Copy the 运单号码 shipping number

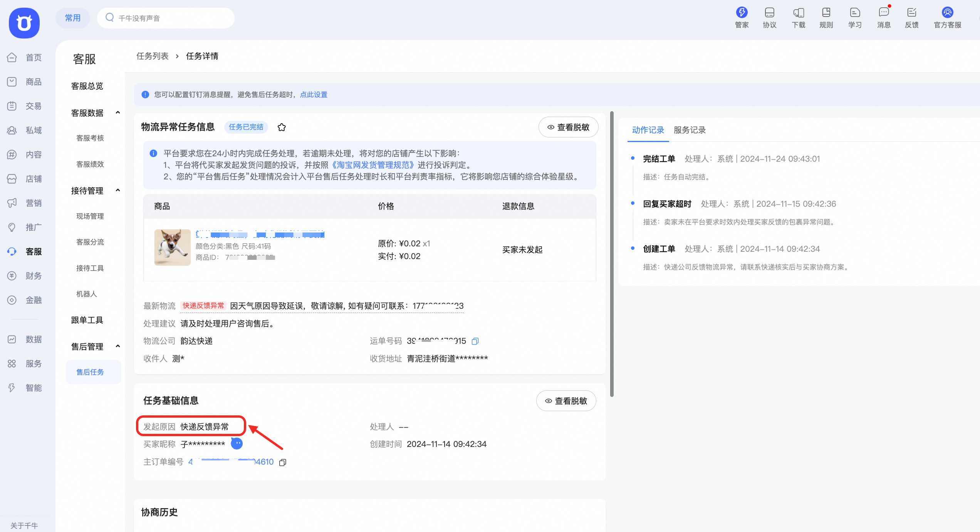click(x=475, y=341)
